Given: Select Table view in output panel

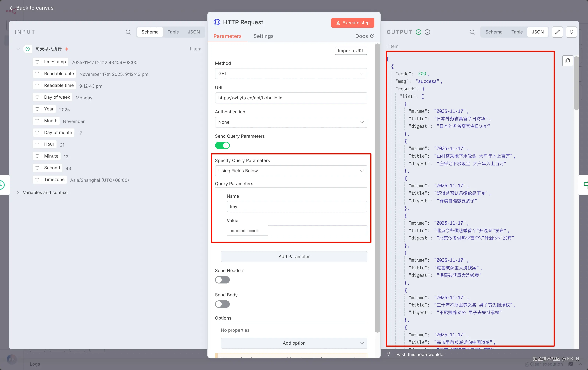Looking at the screenshot, I should 517,32.
